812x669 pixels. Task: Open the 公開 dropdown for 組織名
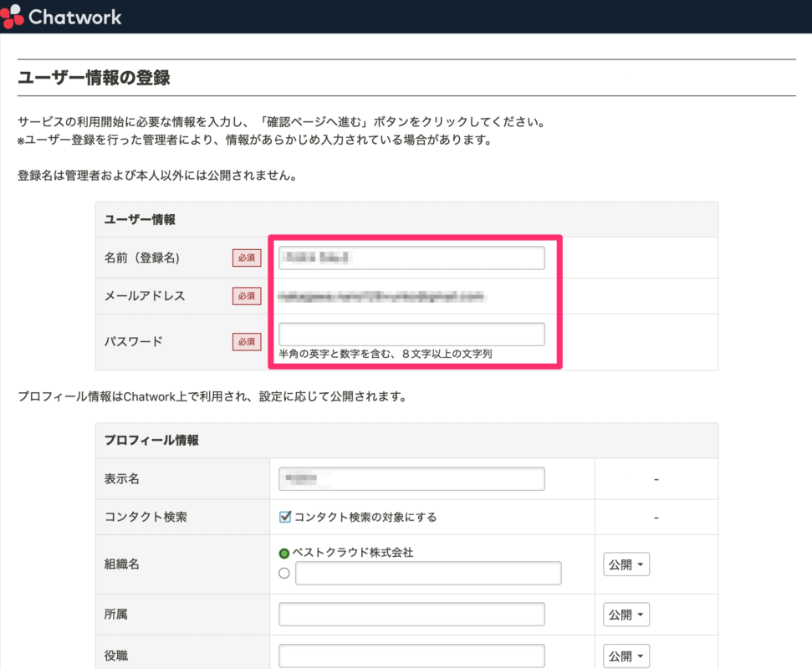[x=626, y=564]
